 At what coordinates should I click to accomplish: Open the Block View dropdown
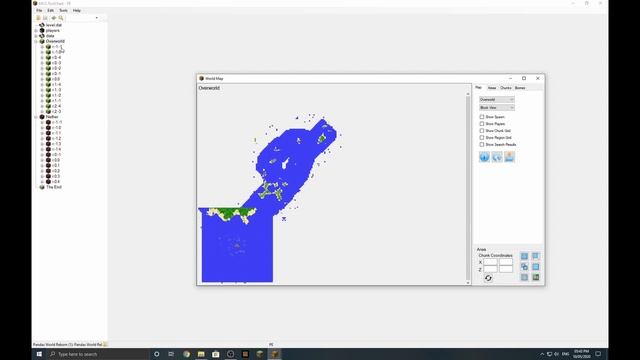pyautogui.click(x=497, y=108)
